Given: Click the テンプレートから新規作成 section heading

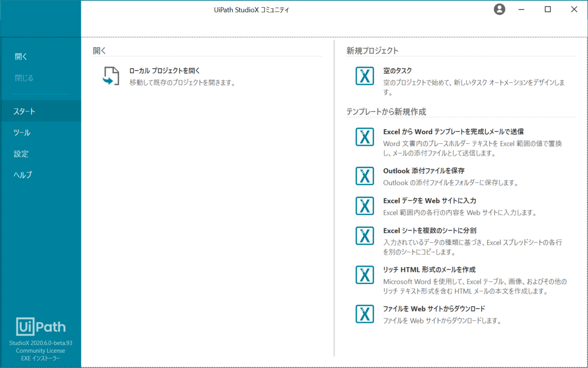Looking at the screenshot, I should (386, 112).
